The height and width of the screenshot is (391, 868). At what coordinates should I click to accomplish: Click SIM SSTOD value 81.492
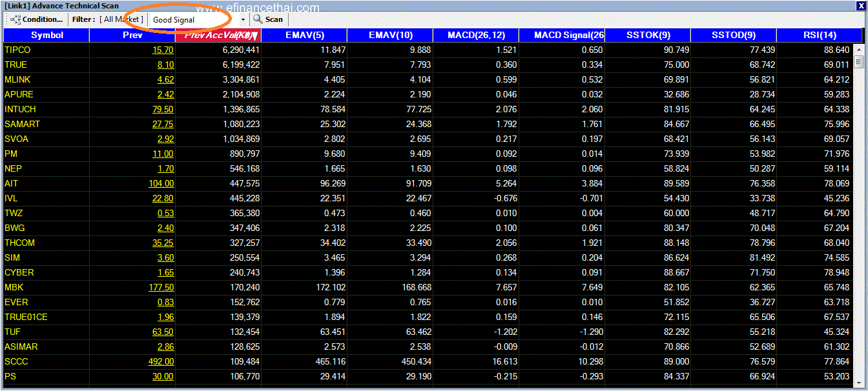[x=762, y=257]
